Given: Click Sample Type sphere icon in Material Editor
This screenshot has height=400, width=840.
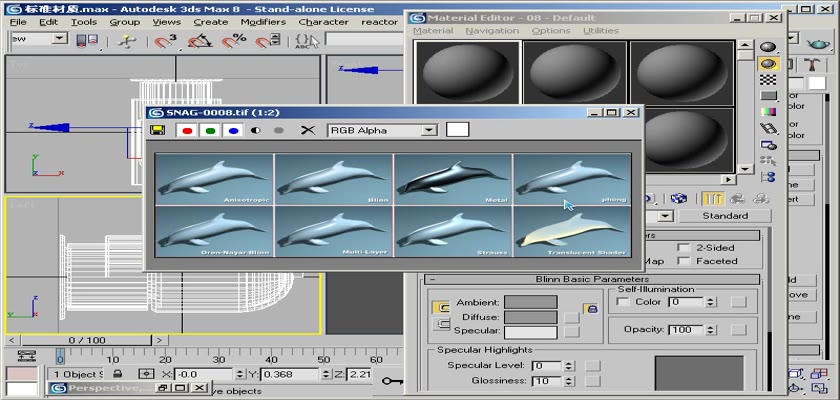Looking at the screenshot, I should point(768,47).
